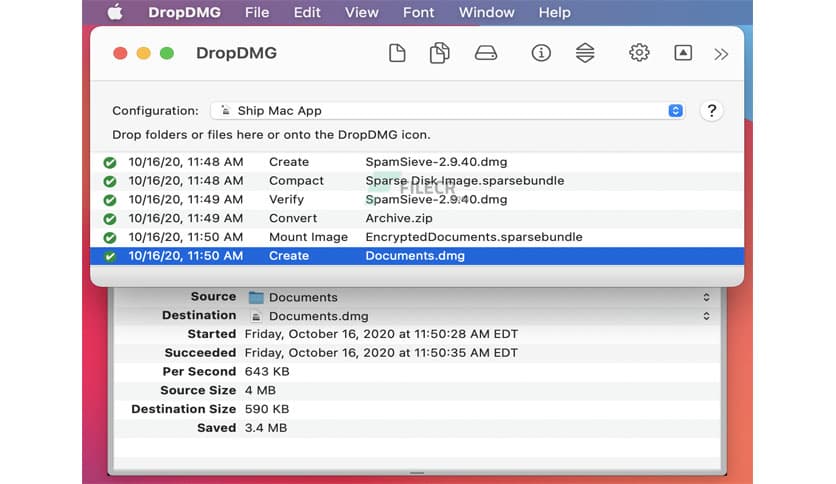Click the detail panel resize handle at bottom
Image resolution: width=836 pixels, height=484 pixels.
[x=417, y=473]
